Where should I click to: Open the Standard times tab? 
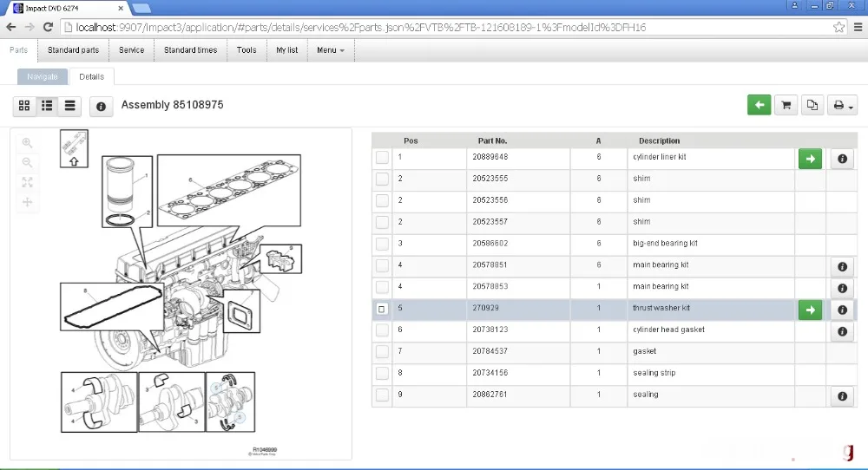click(x=190, y=50)
